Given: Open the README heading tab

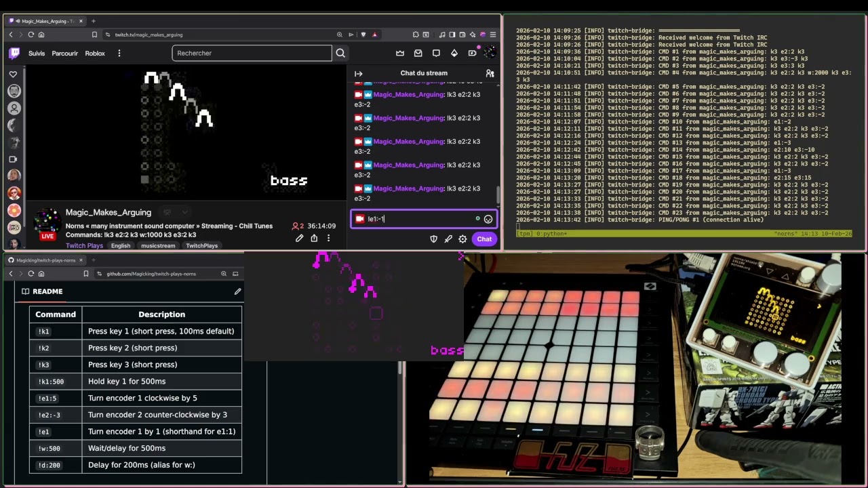Looking at the screenshot, I should (x=42, y=291).
